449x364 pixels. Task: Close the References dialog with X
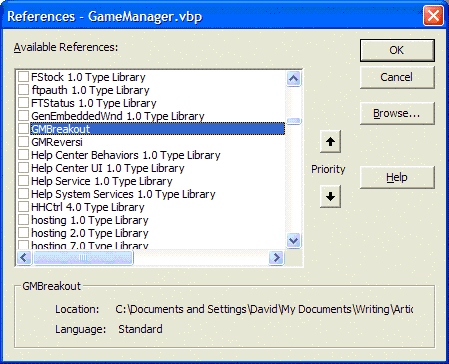click(433, 15)
